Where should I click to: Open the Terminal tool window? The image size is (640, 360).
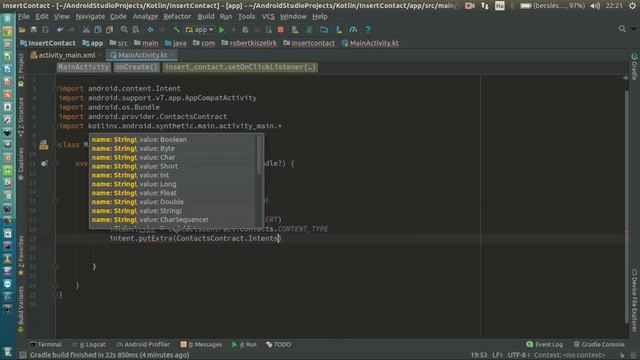click(46, 344)
